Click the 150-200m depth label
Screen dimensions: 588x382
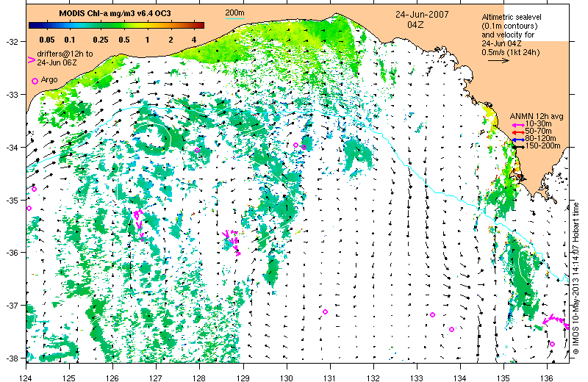click(542, 146)
